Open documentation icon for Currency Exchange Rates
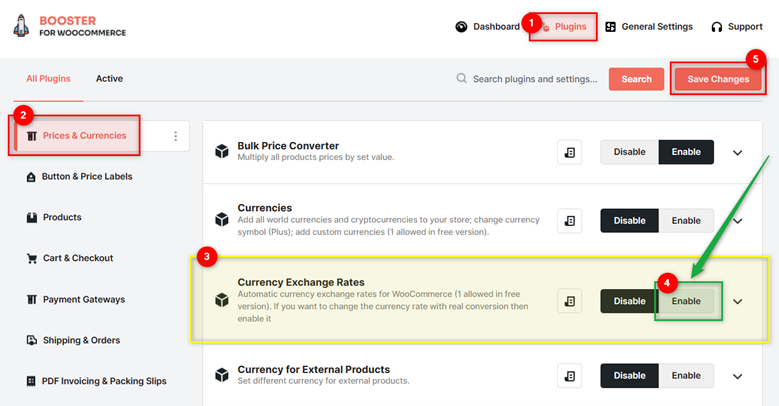The height and width of the screenshot is (406, 779). tap(569, 301)
